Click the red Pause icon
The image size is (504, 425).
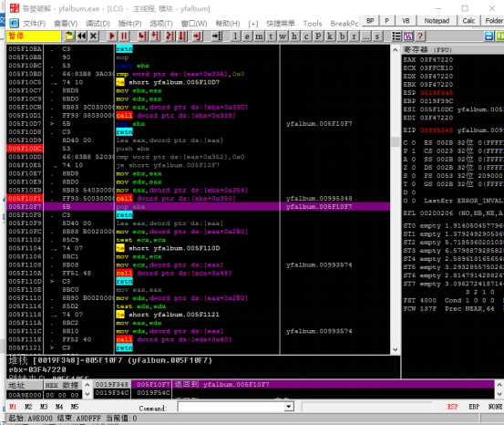pos(124,36)
